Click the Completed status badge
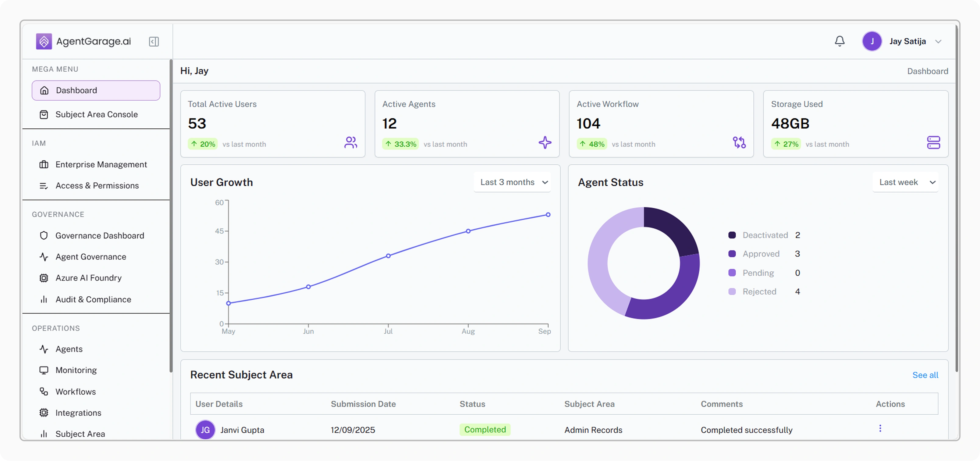This screenshot has width=980, height=461. tap(485, 429)
